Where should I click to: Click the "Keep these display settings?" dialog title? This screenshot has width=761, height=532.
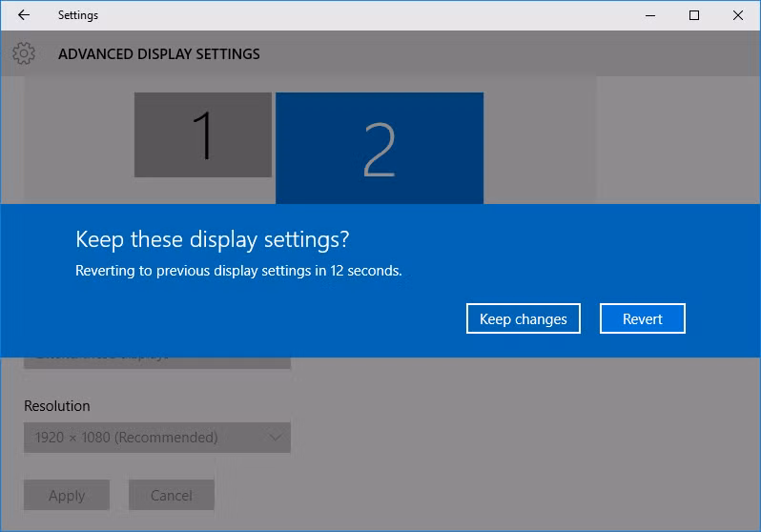click(x=213, y=238)
